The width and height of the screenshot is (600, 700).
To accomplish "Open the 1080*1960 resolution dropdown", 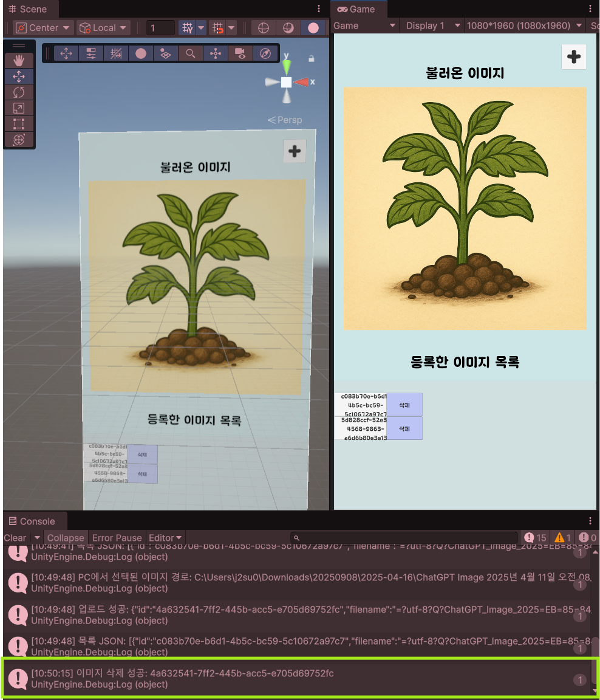I will point(525,26).
